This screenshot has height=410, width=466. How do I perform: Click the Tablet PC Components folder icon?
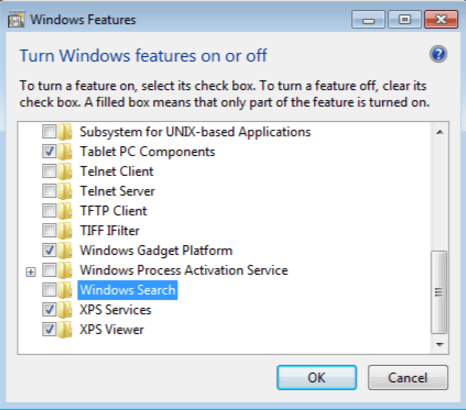tap(65, 152)
